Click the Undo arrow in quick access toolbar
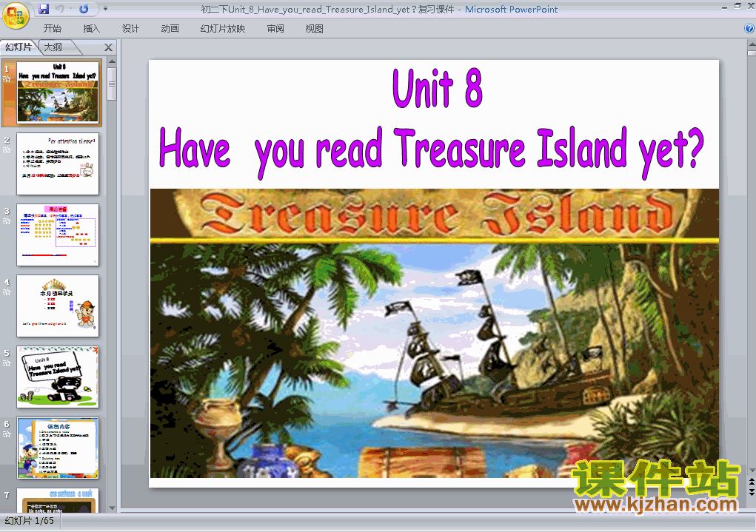Image resolution: width=756 pixels, height=532 pixels. [x=60, y=9]
